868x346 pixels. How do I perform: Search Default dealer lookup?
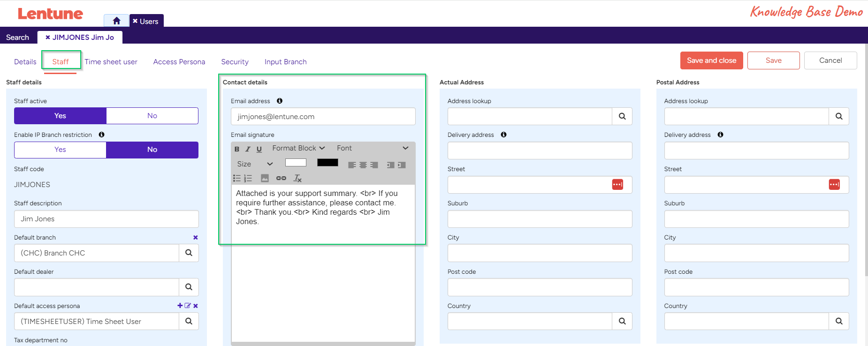pos(189,287)
